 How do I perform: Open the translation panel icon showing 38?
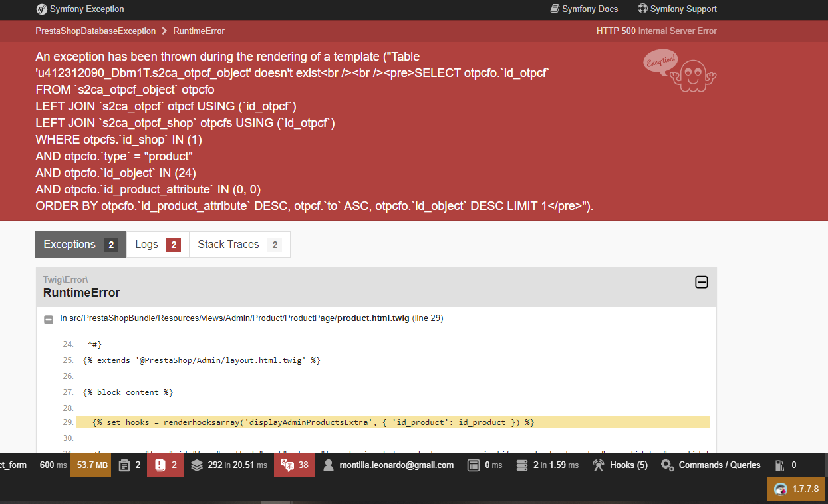pos(287,465)
